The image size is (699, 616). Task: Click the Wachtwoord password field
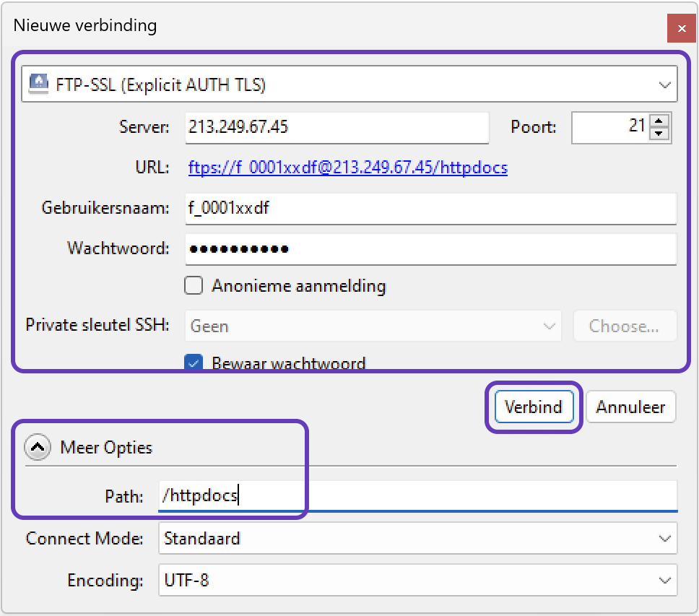pos(430,249)
